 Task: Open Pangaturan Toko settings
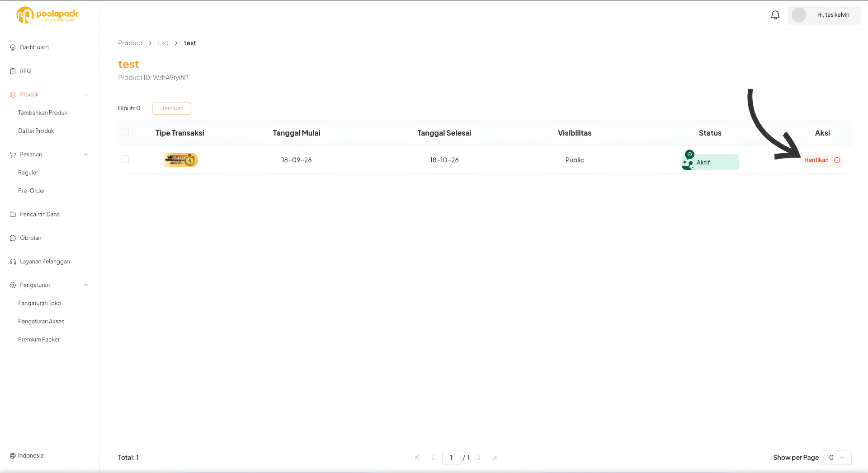(x=39, y=303)
